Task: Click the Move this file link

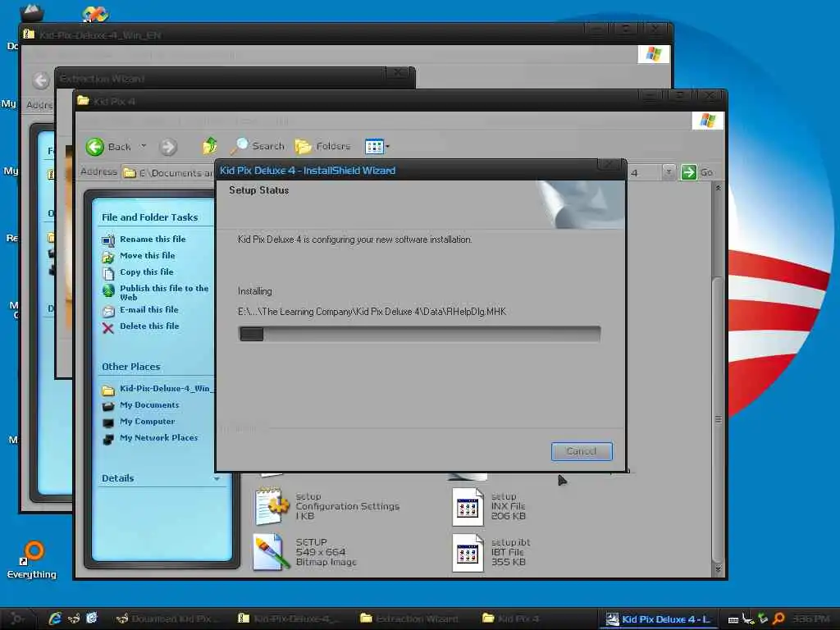Action: tap(148, 256)
